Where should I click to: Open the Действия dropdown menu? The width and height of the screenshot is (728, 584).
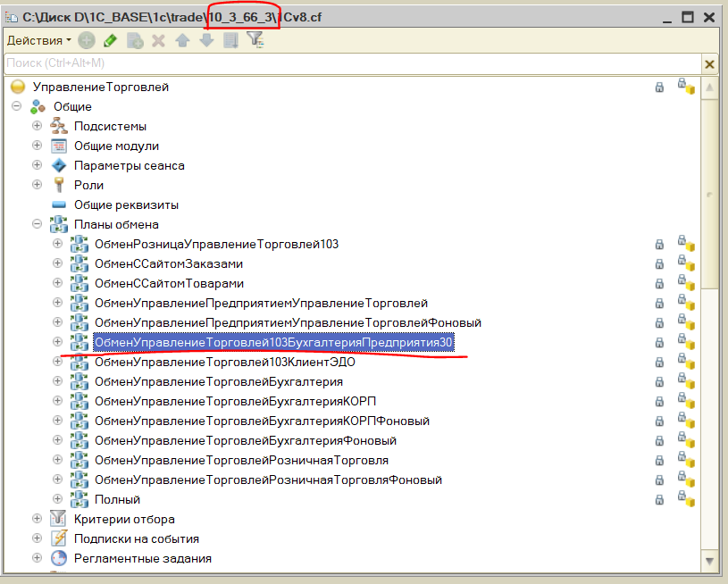click(39, 41)
